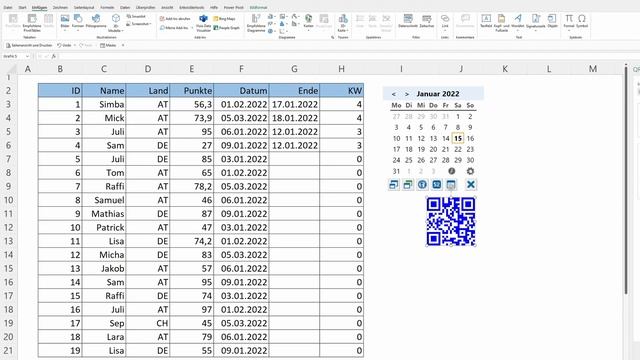640x360 pixels.
Task: Click the dark info circle in calendar
Action: click(x=451, y=171)
